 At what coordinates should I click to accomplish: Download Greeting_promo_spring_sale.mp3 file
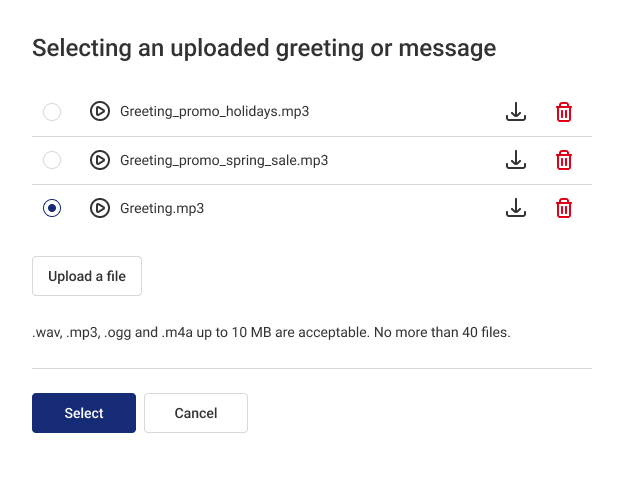click(516, 160)
